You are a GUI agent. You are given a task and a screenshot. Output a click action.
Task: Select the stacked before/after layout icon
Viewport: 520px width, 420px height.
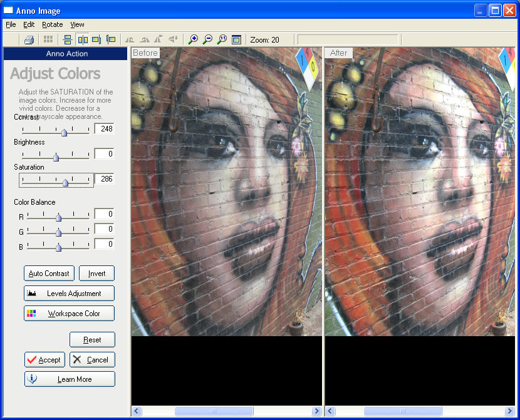pyautogui.click(x=68, y=40)
